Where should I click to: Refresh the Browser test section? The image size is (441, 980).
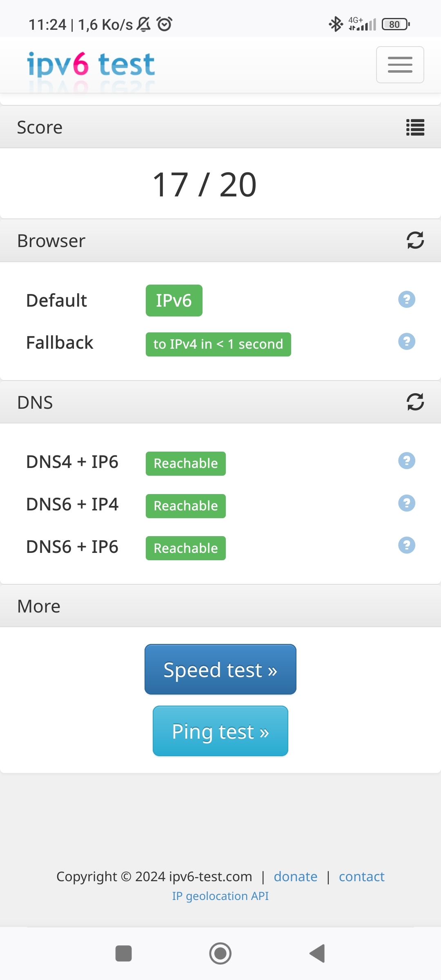point(415,240)
